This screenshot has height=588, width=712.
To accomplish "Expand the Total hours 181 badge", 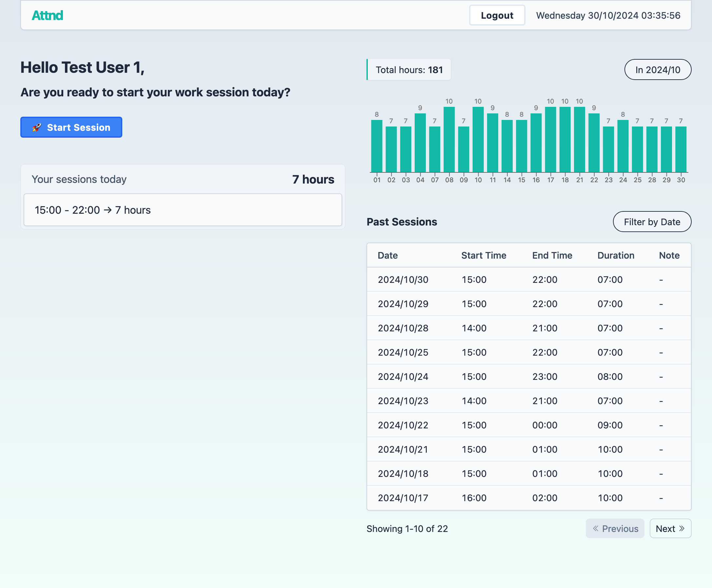I will (409, 70).
